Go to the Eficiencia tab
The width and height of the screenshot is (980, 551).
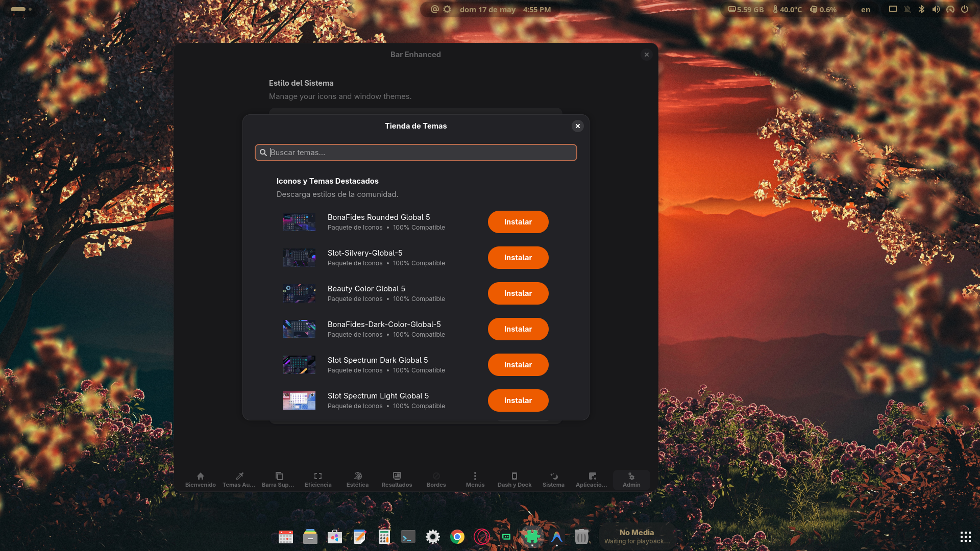(x=318, y=480)
